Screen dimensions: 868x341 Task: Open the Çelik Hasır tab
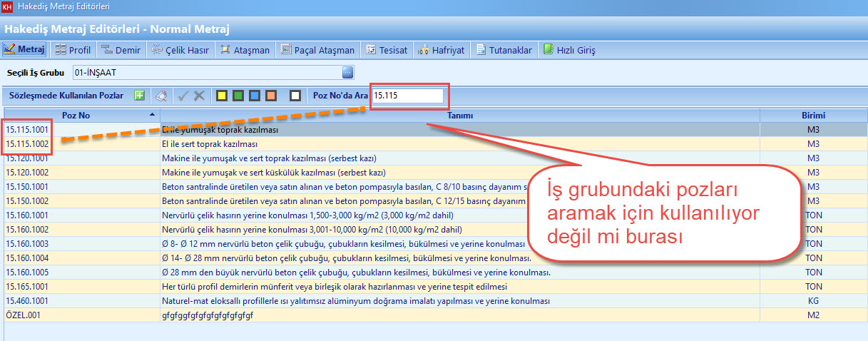point(180,50)
